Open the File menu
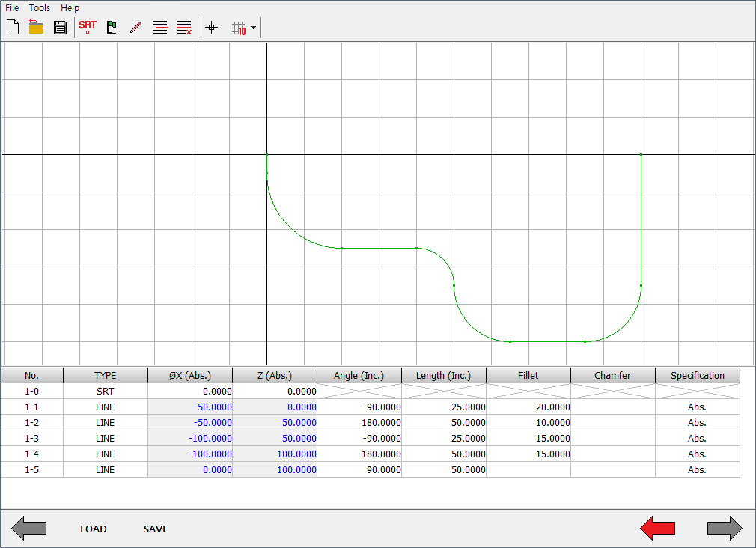 pyautogui.click(x=12, y=7)
